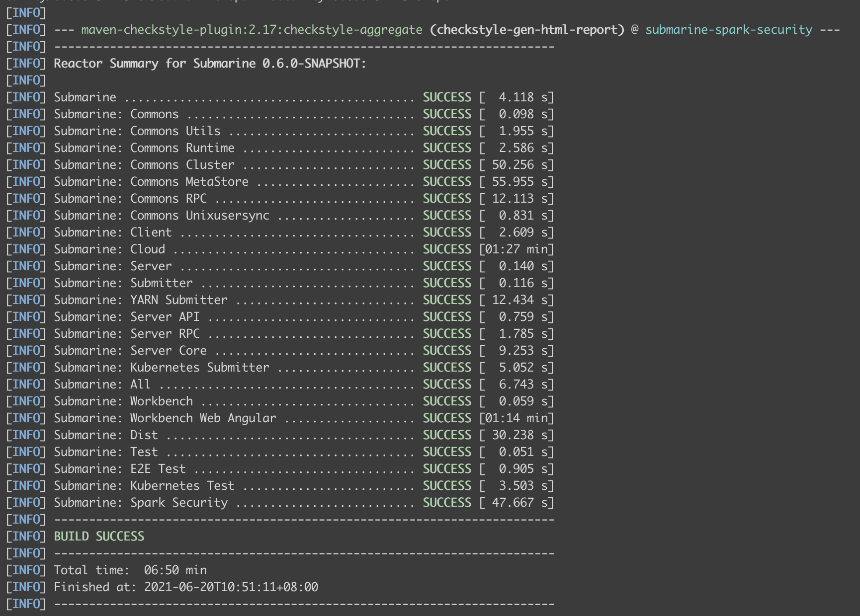Click the 'Submarine: Server API' row label
Screen dimensions: 860x616
point(127,317)
